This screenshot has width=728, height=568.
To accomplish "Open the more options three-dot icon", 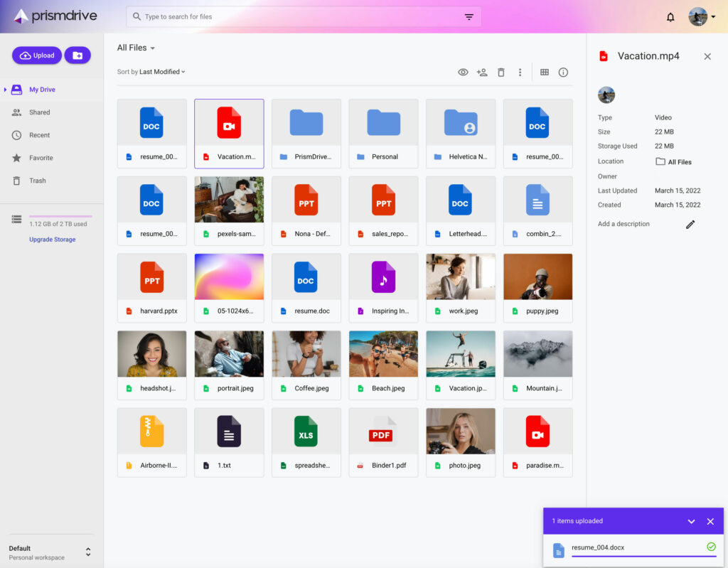I will tap(520, 72).
